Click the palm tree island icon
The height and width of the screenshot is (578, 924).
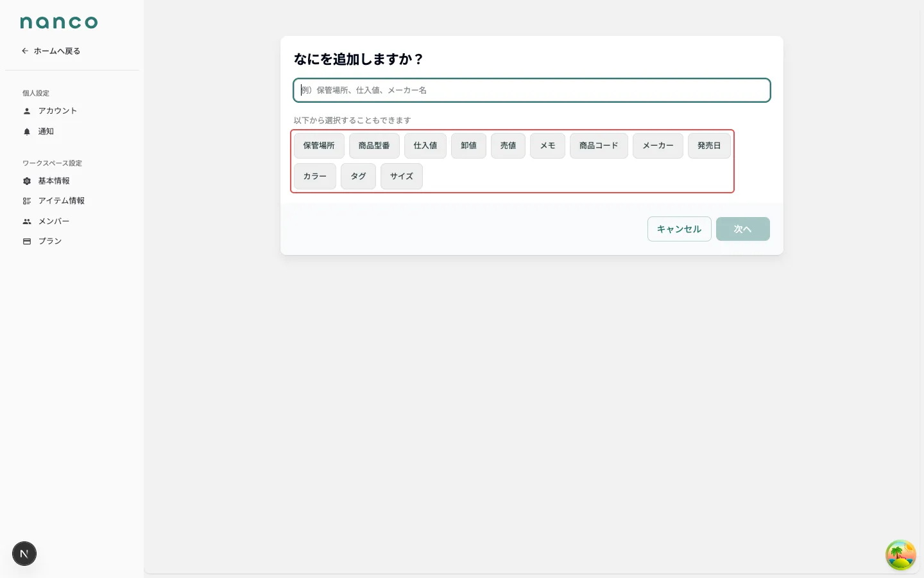pyautogui.click(x=900, y=555)
